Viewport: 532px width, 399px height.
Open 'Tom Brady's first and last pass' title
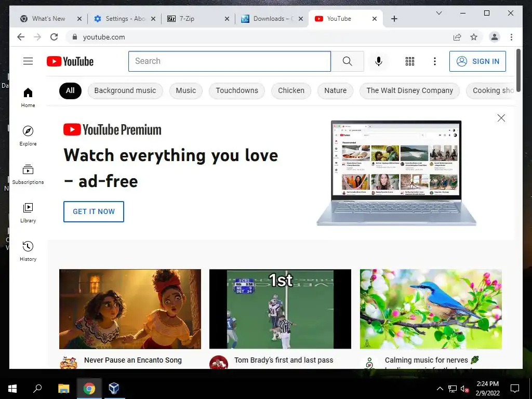[284, 360]
